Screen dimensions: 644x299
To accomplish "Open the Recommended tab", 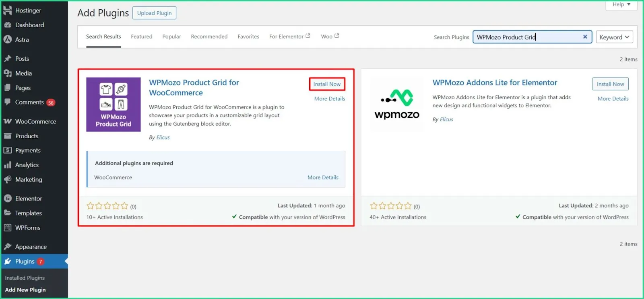I will point(209,37).
